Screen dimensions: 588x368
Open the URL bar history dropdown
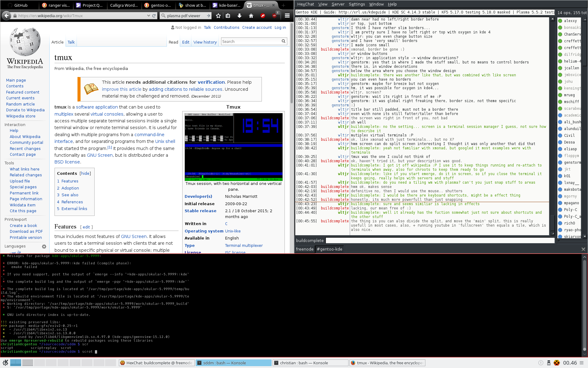[149, 16]
